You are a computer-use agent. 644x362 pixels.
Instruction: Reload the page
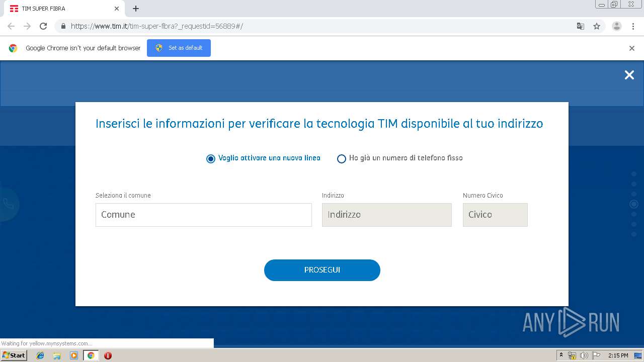[x=43, y=26]
